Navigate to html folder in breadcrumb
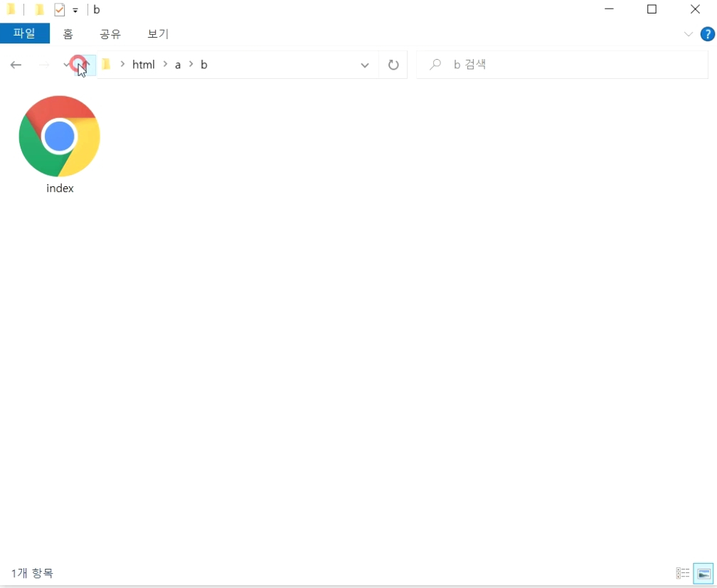 click(144, 65)
